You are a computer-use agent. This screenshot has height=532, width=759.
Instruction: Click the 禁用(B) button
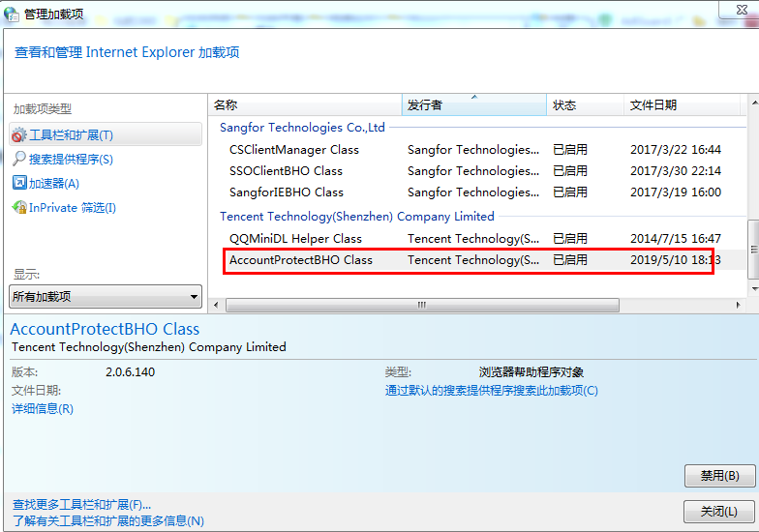click(x=720, y=476)
